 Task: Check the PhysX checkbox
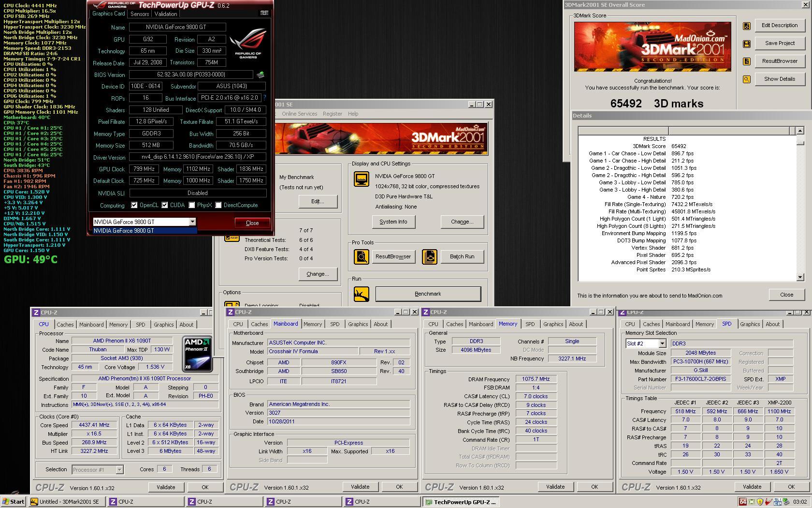[x=192, y=205]
